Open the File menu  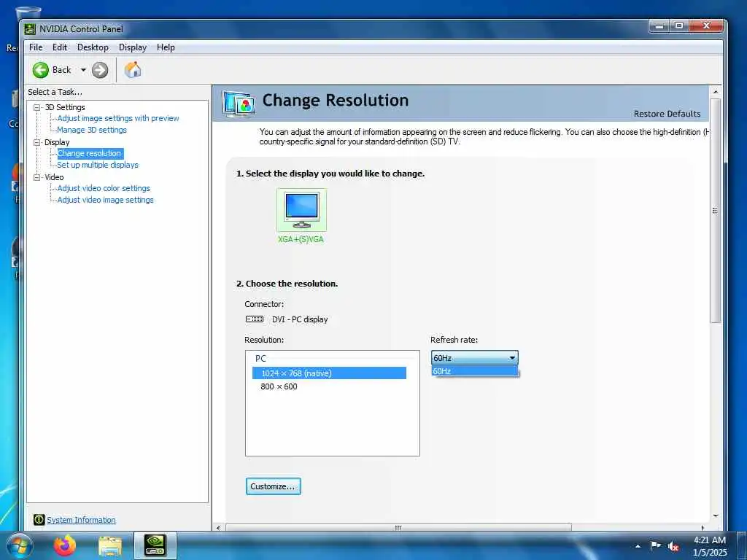coord(36,47)
